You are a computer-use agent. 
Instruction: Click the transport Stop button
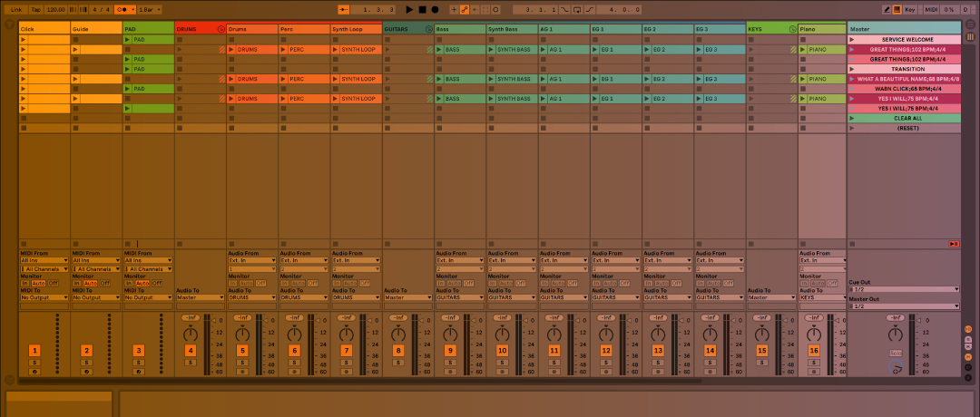[x=423, y=9]
